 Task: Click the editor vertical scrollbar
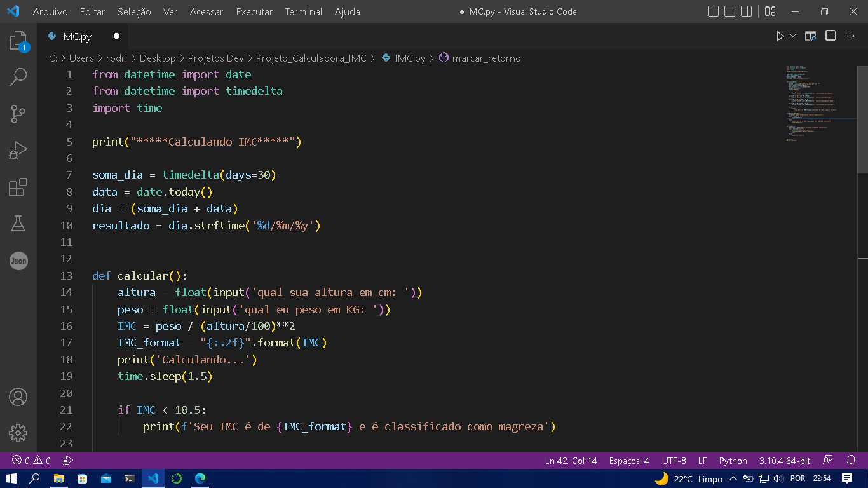pos(862,121)
